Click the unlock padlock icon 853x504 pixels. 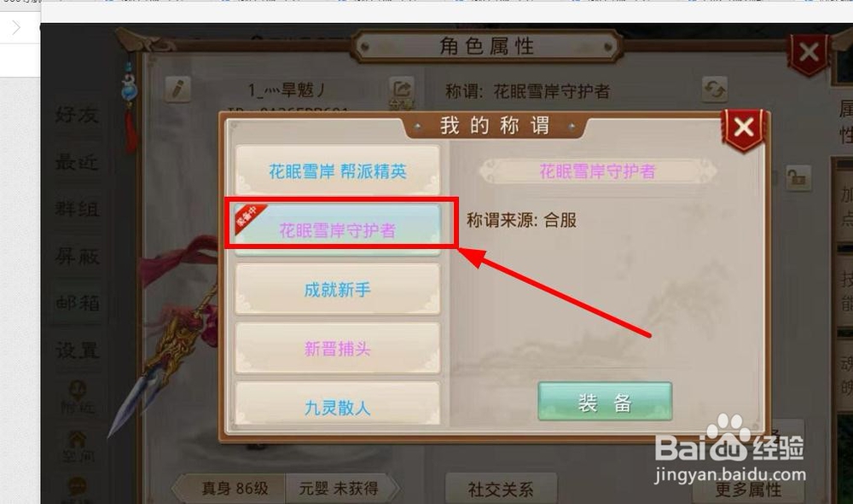[798, 178]
